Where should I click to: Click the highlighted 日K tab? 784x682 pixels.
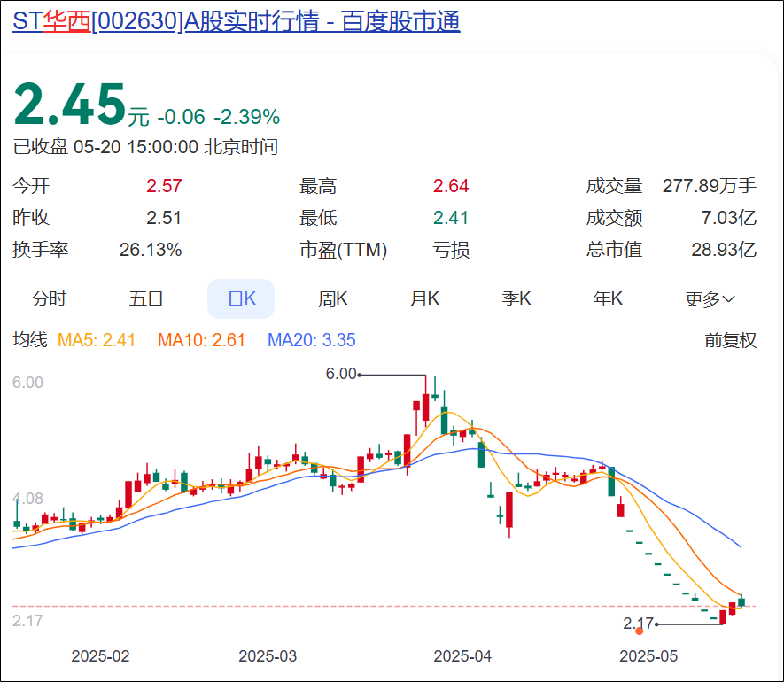[241, 299]
